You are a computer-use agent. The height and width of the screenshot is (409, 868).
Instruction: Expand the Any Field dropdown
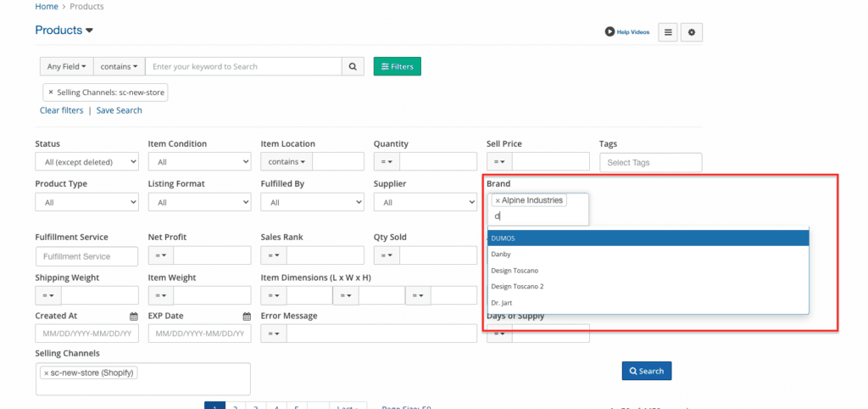tap(66, 66)
